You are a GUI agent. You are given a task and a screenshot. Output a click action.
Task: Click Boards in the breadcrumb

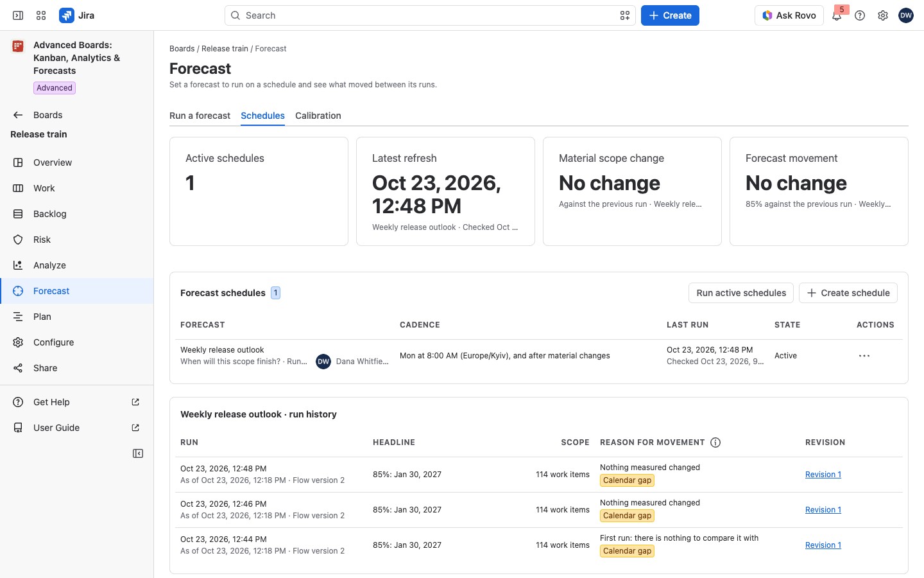coord(182,49)
